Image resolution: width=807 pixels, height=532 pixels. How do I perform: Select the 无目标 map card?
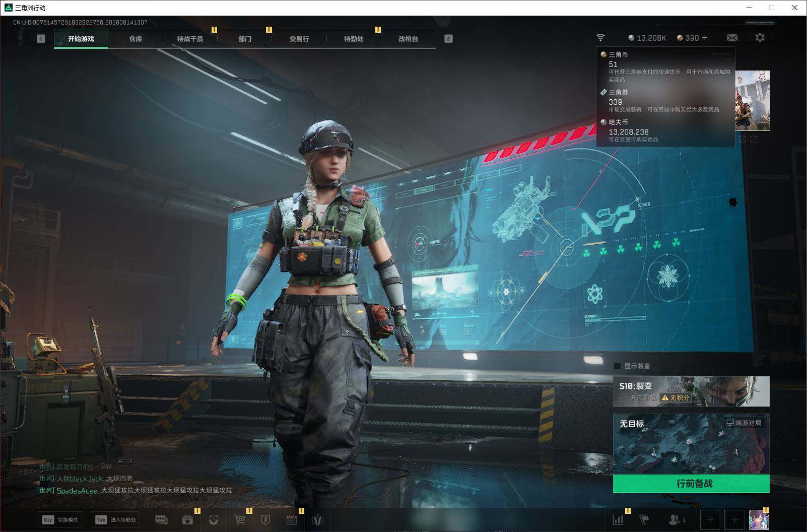pos(691,444)
